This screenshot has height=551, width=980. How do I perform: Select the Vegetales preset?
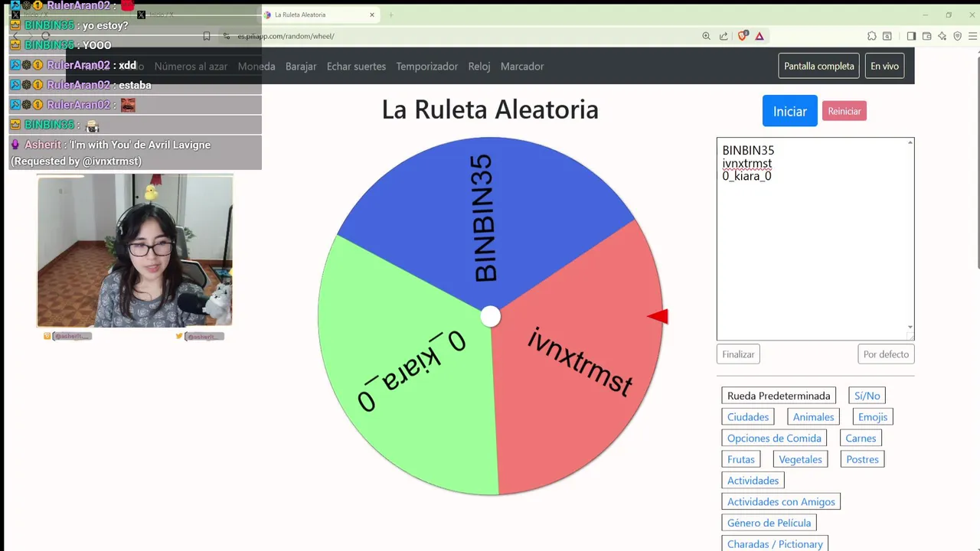(800, 459)
